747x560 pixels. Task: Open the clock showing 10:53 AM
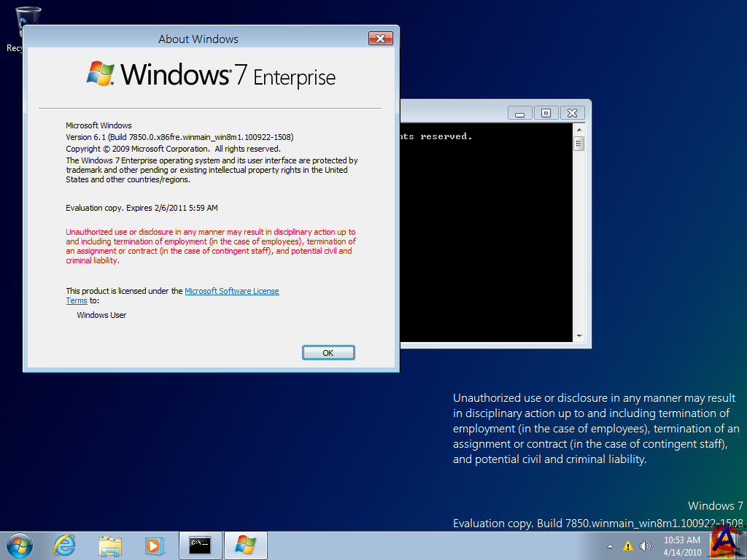(682, 546)
